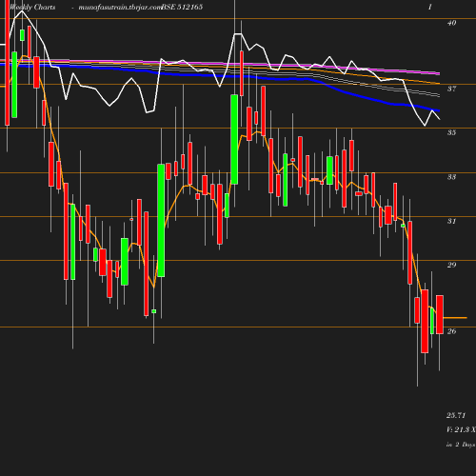476x476 pixels.
Task: Click the '33' price axis label
Action: 451,177
